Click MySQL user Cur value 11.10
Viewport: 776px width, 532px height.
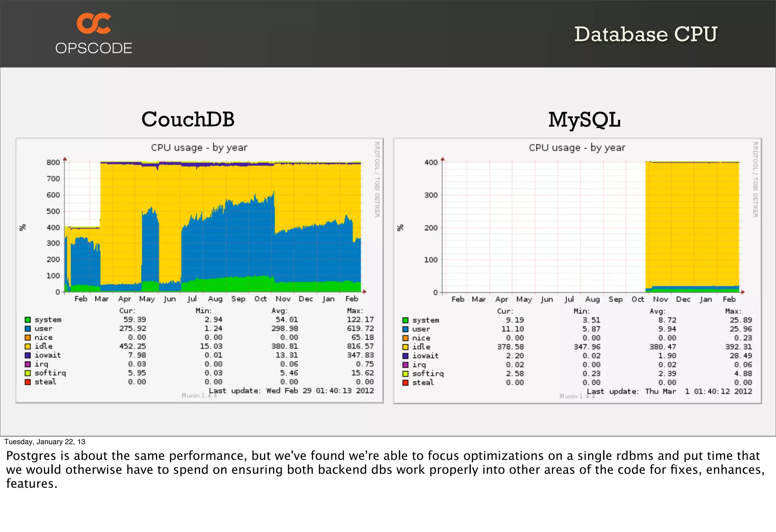(x=513, y=329)
